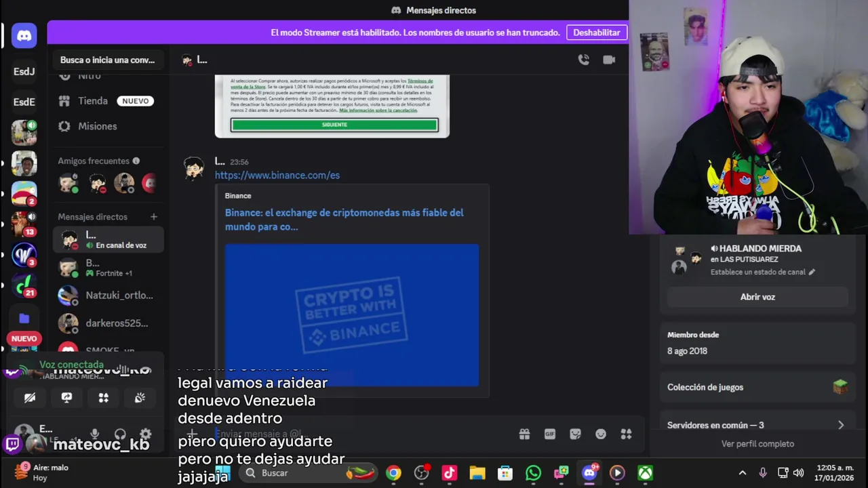The height and width of the screenshot is (488, 868).
Task: Click Deshabilitar to turn off Streamer mode
Action: click(597, 33)
